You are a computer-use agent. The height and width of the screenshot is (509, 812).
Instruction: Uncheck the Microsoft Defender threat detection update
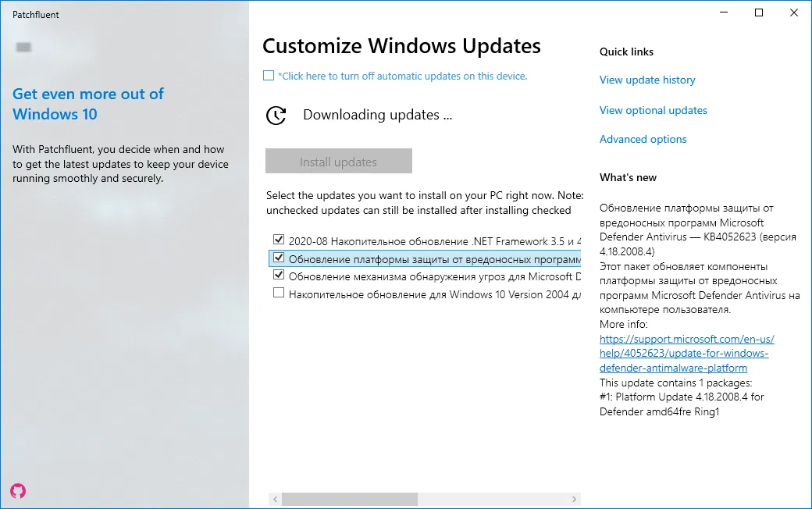[x=279, y=276]
